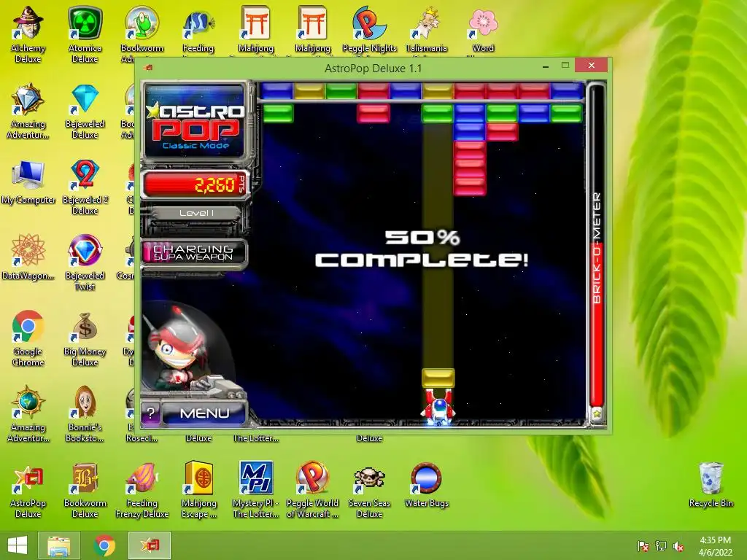
Task: Open the Google Chrome desktop shortcut
Action: pos(28,338)
